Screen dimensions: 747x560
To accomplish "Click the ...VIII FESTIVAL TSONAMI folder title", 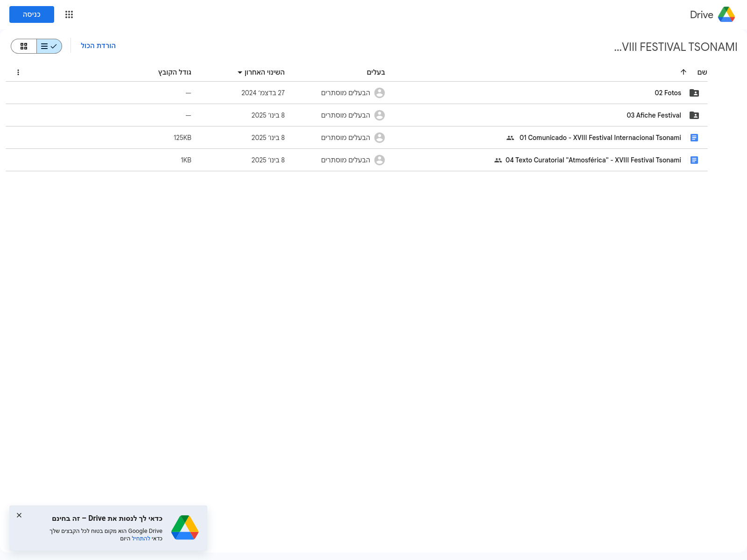I will tap(676, 47).
